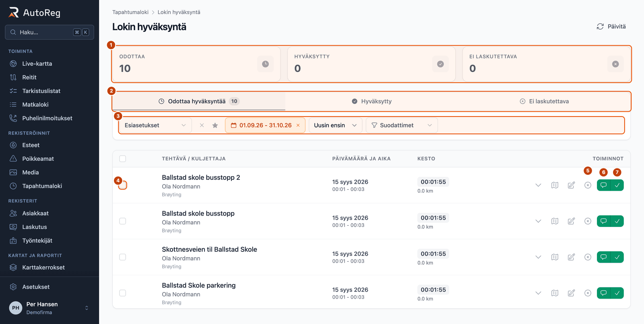Comment on Skottnesveien til Ballstad Skole entry
The image size is (644, 324).
tap(603, 257)
